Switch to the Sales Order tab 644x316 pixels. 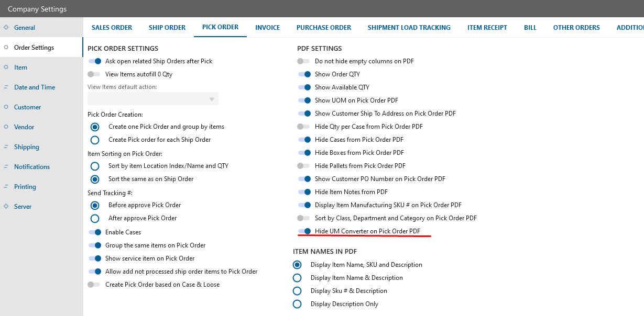pyautogui.click(x=112, y=28)
